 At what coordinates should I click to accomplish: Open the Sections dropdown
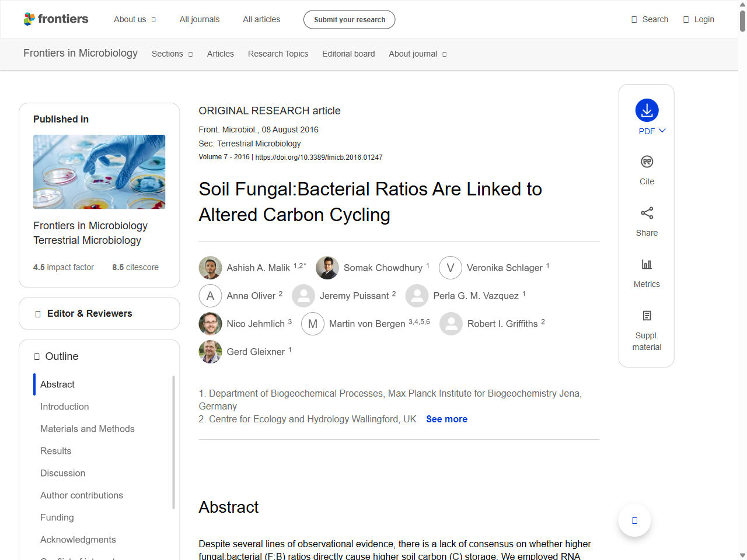click(172, 54)
